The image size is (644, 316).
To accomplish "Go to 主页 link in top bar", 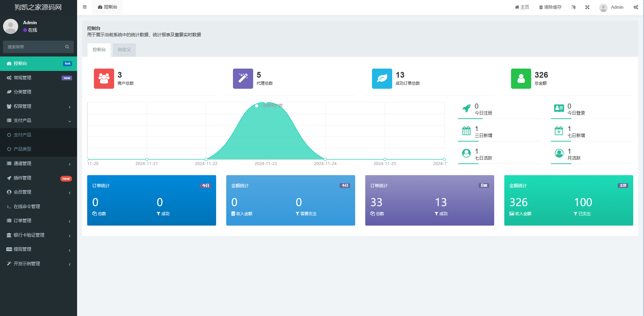I will 522,7.
